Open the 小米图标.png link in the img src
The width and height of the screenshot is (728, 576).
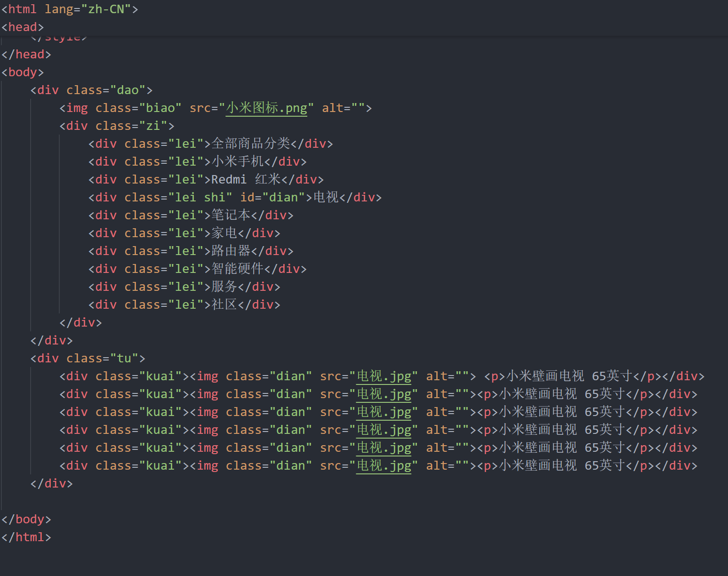click(266, 107)
